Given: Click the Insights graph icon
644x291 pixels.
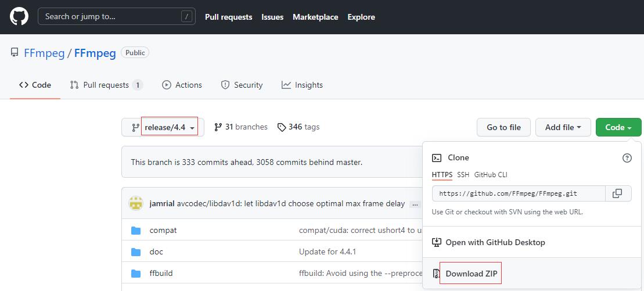Looking at the screenshot, I should (286, 85).
